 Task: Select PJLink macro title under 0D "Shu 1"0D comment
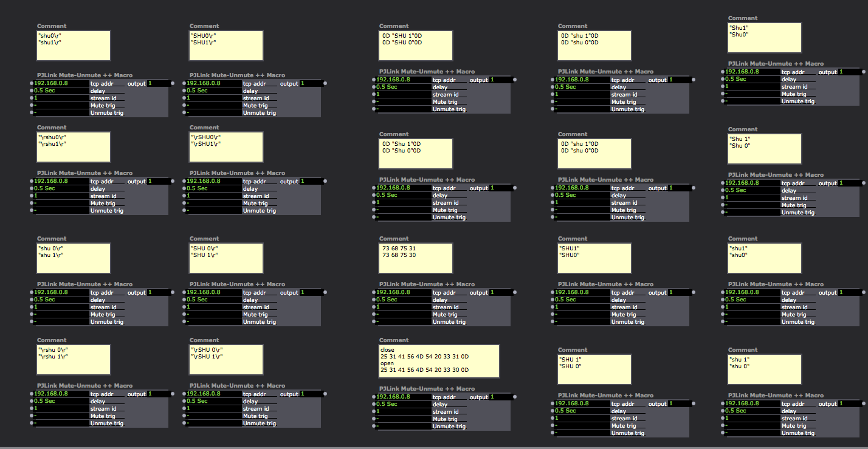427,180
